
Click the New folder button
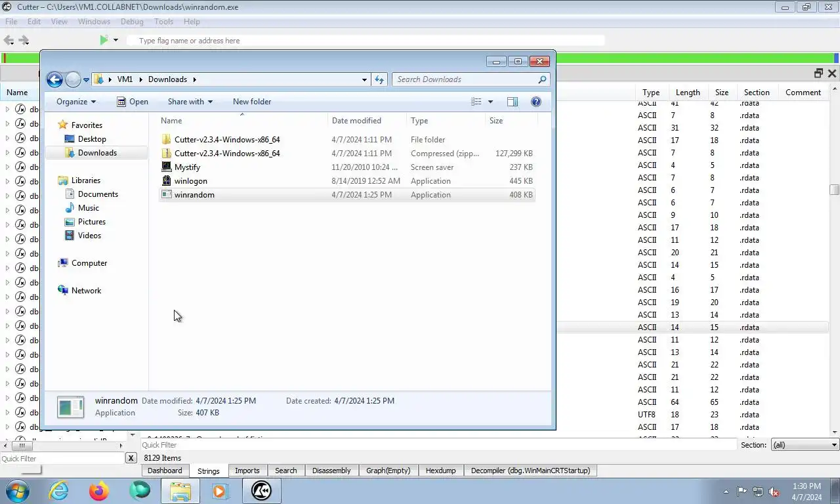coord(252,102)
